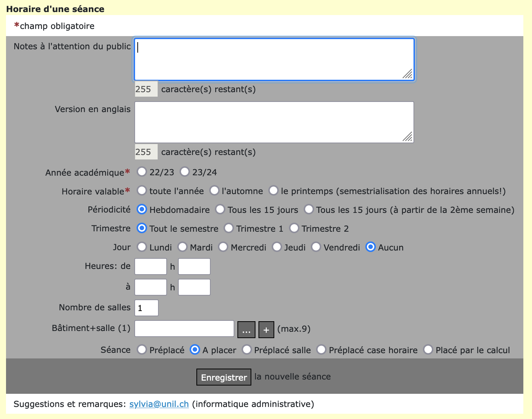This screenshot has height=419, width=532.
Task: Choose 'Placé par le calcul' session type
Action: tap(428, 350)
